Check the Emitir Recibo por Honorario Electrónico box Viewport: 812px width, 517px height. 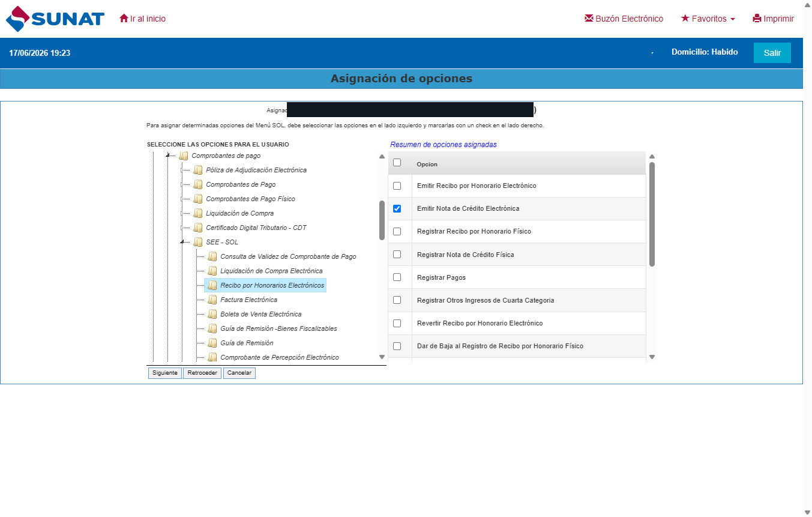(x=397, y=186)
